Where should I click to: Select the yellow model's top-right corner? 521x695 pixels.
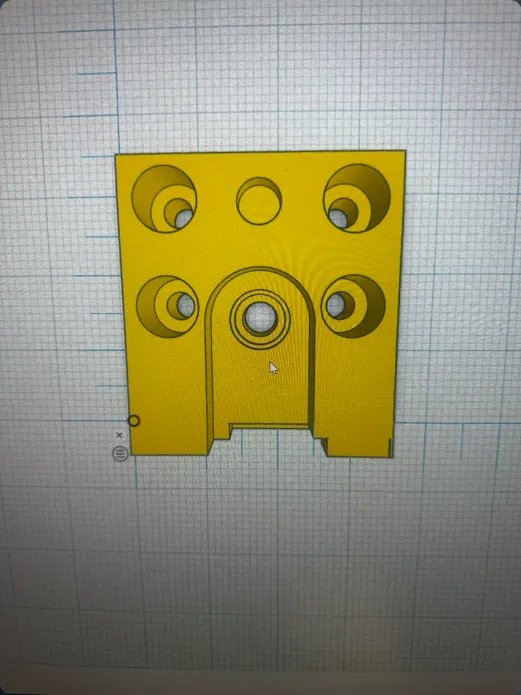click(404, 152)
